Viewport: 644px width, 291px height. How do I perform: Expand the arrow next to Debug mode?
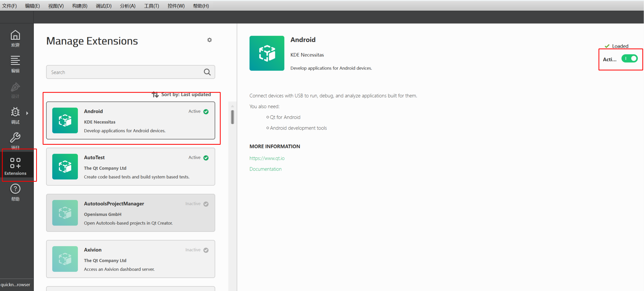point(27,113)
